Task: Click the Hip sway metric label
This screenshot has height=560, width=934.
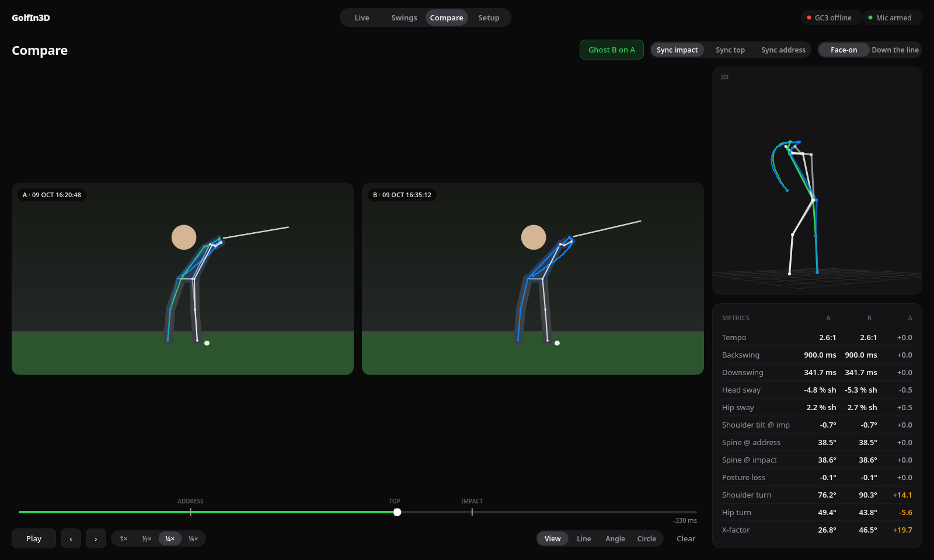Action: click(x=738, y=407)
